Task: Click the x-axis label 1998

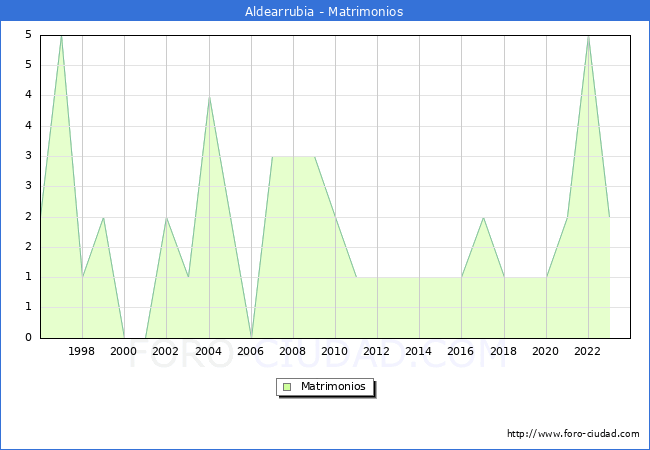Action: 81,351
